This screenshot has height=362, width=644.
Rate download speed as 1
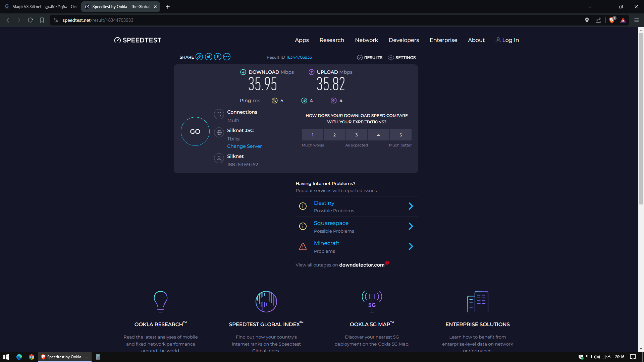coord(313,135)
